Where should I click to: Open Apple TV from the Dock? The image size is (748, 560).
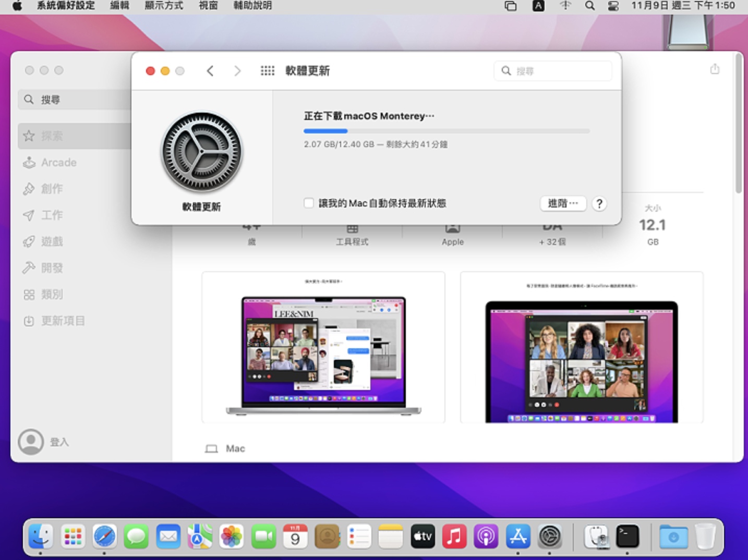(x=423, y=536)
